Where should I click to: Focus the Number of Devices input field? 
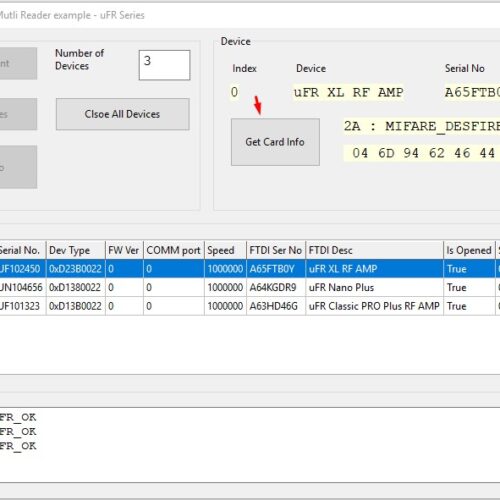[x=165, y=65]
